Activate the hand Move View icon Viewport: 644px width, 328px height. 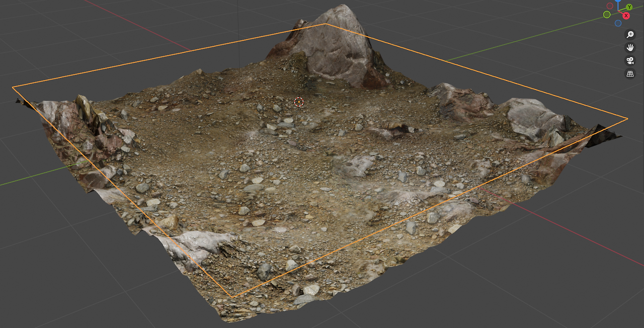click(629, 48)
